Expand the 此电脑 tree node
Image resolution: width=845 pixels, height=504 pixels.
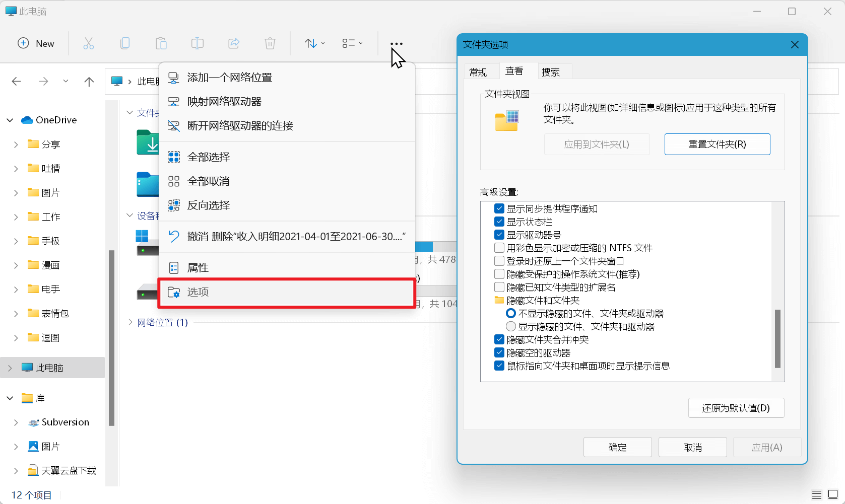(x=10, y=368)
